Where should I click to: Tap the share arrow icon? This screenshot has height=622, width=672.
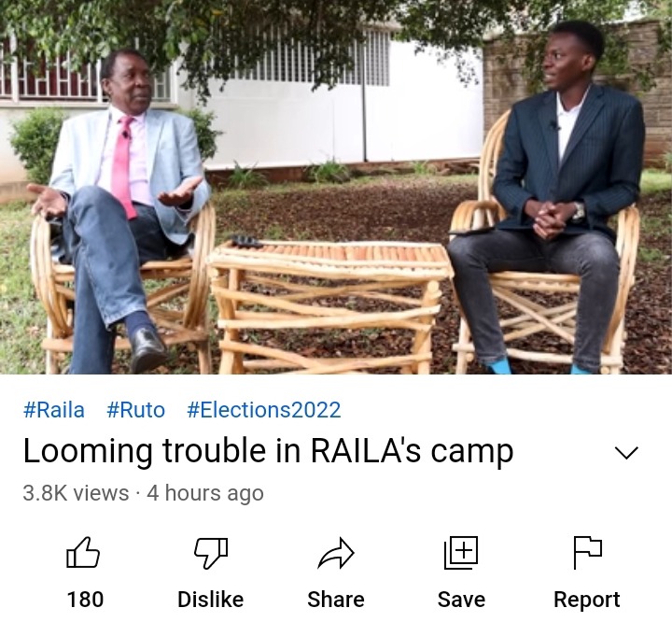point(336,553)
